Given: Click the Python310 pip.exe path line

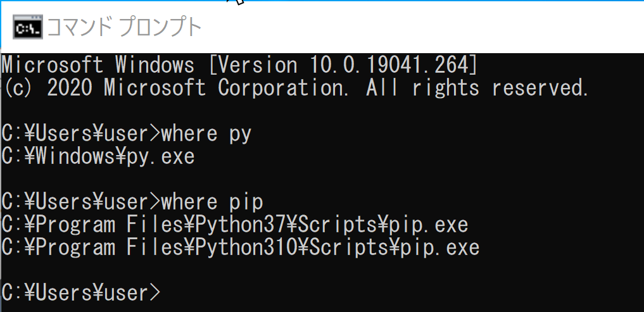Looking at the screenshot, I should pos(241,247).
